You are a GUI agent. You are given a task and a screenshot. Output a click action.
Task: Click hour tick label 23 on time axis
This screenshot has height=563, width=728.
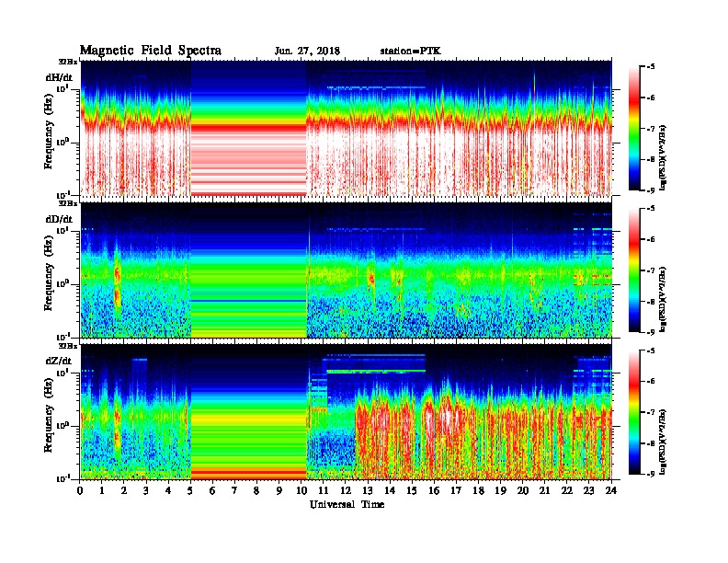click(589, 490)
